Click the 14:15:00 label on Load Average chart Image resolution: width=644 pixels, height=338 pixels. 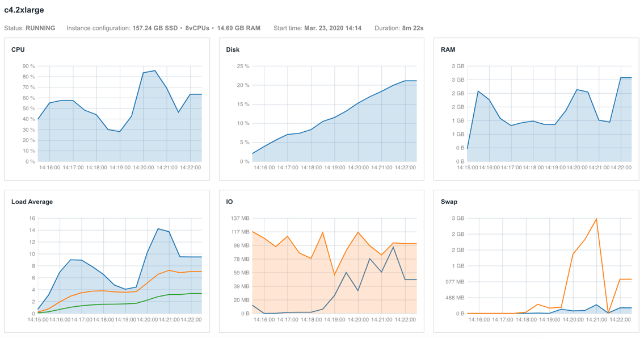tap(38, 320)
